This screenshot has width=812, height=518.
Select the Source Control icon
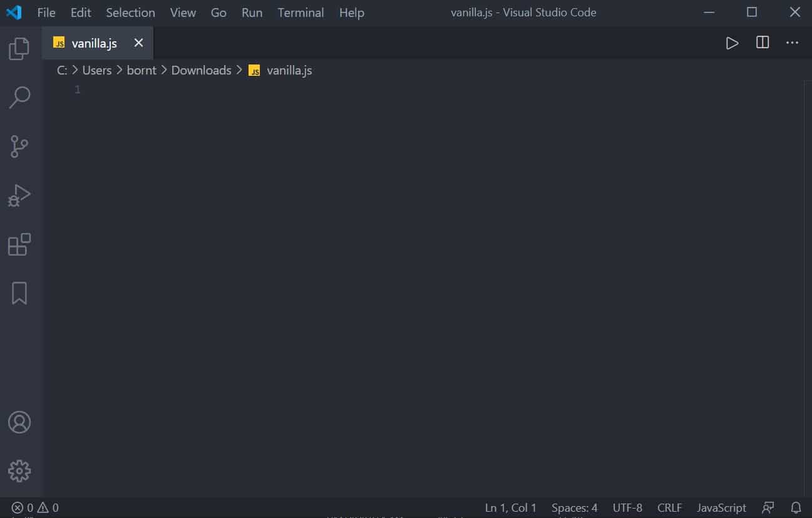(19, 146)
